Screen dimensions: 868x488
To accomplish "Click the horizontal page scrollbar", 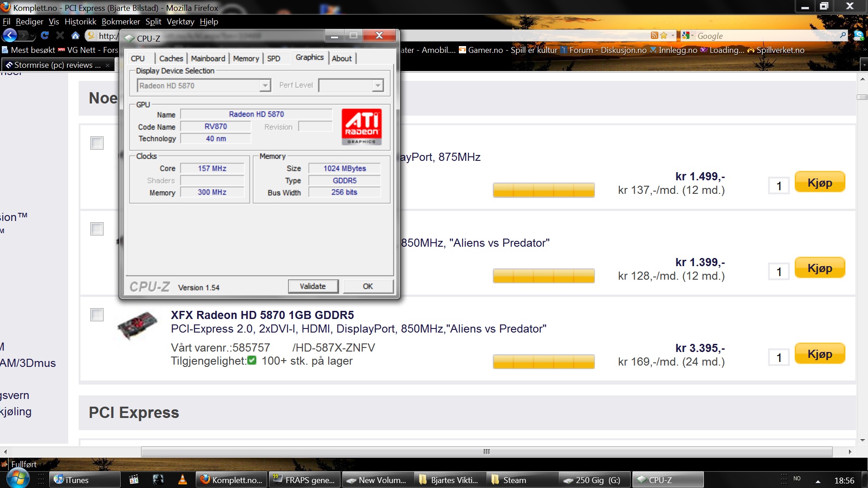I will (x=486, y=451).
